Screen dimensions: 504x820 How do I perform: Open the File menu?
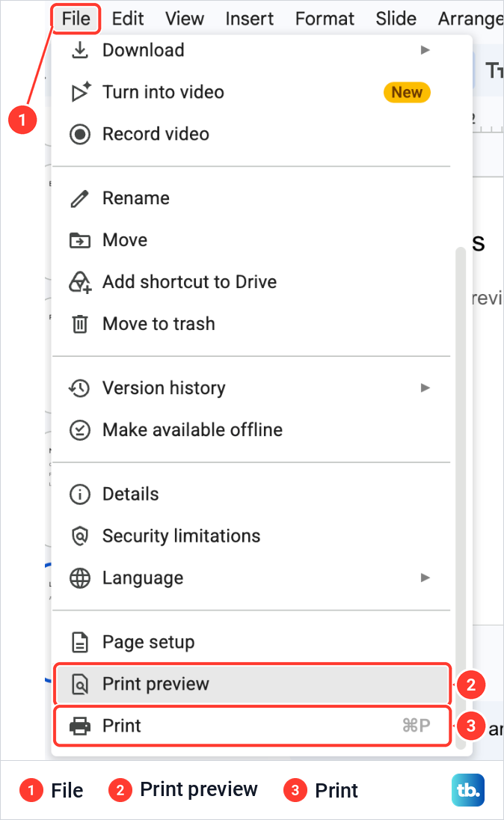(x=76, y=19)
